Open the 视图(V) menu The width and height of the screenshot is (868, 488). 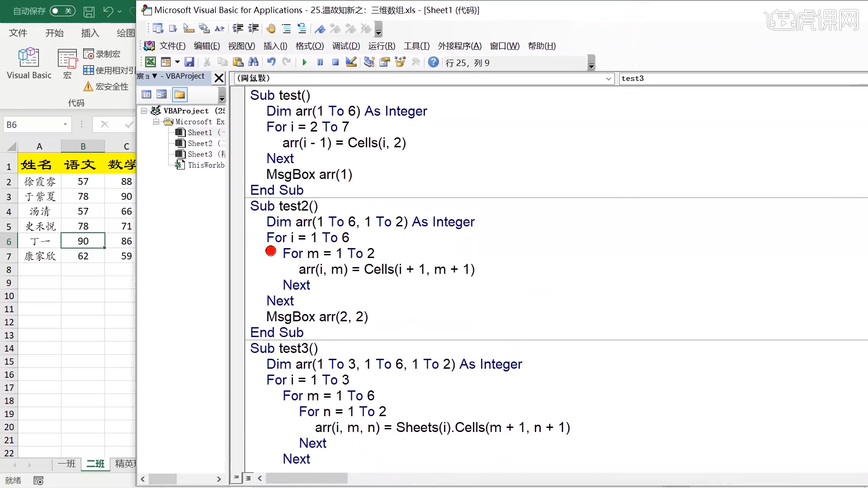click(x=241, y=46)
